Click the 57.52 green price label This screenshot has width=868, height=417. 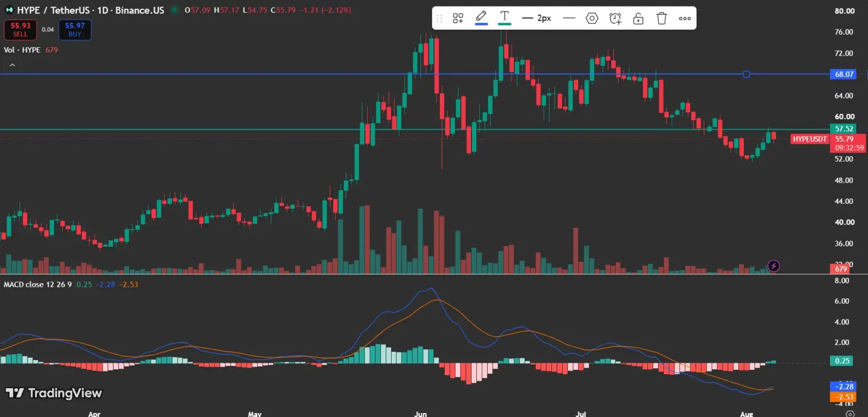(x=844, y=129)
